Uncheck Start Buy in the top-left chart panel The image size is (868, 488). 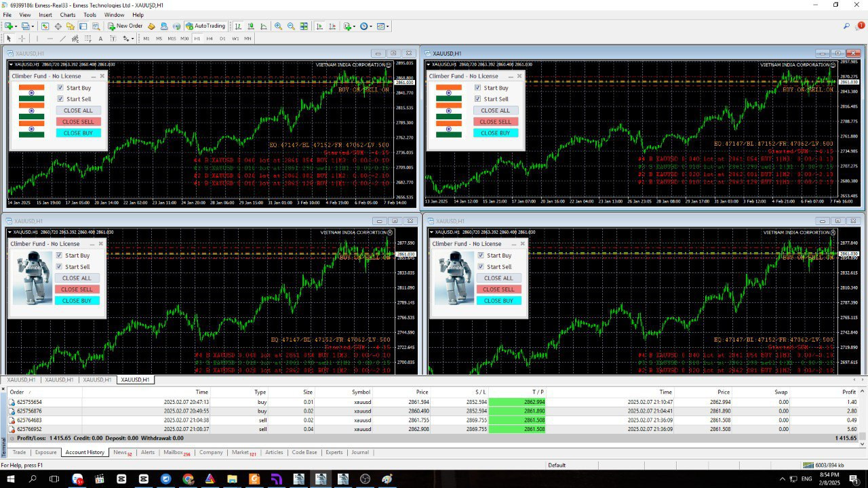point(60,87)
